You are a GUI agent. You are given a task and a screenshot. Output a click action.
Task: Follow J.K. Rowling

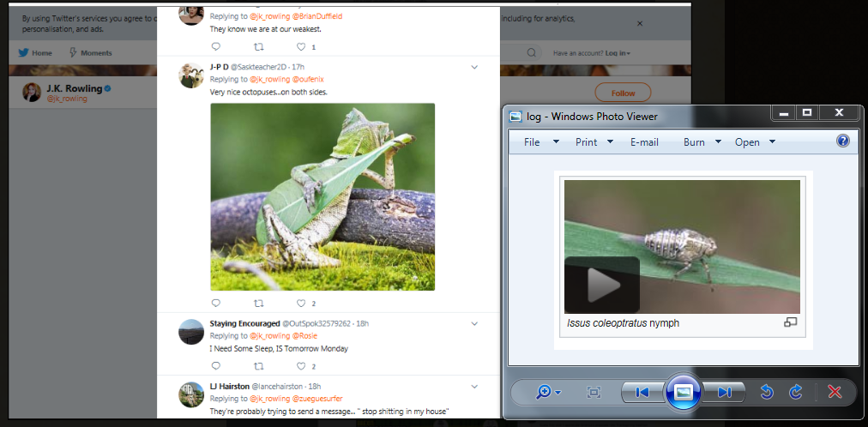click(623, 93)
